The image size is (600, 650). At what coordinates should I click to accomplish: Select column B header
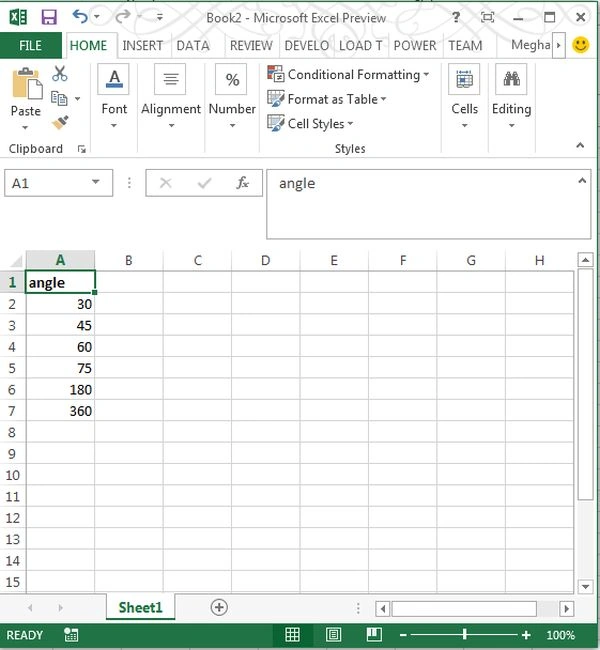click(x=129, y=260)
